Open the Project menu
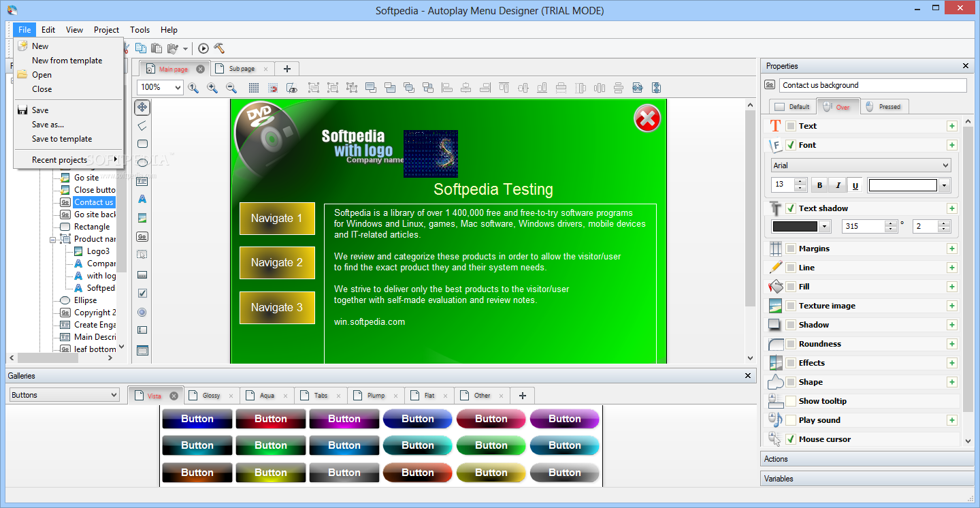This screenshot has height=508, width=980. point(106,30)
